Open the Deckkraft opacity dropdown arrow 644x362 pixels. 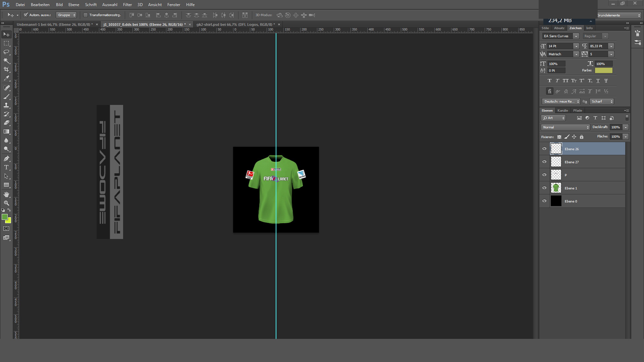click(x=626, y=127)
